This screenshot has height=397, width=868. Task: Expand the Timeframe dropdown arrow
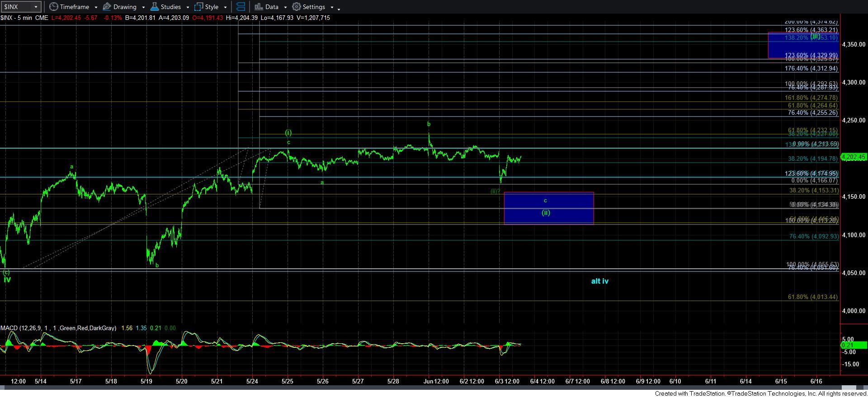[96, 7]
